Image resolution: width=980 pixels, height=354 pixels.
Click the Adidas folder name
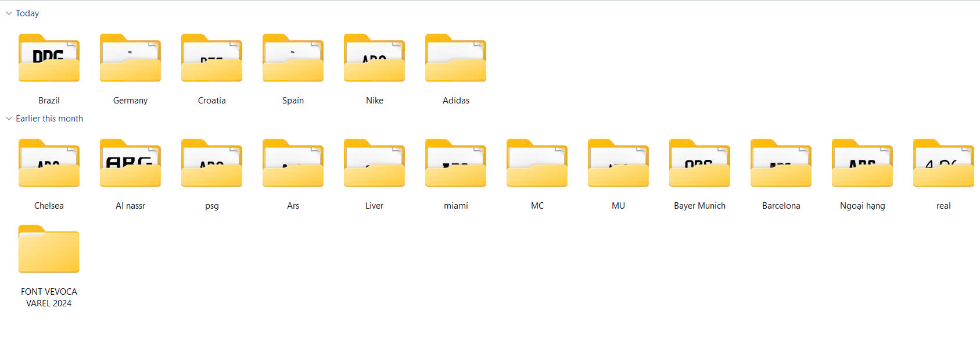455,101
